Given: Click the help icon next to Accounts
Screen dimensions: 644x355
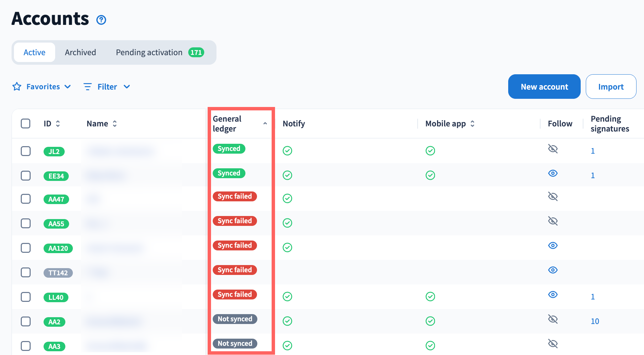Looking at the screenshot, I should tap(101, 20).
